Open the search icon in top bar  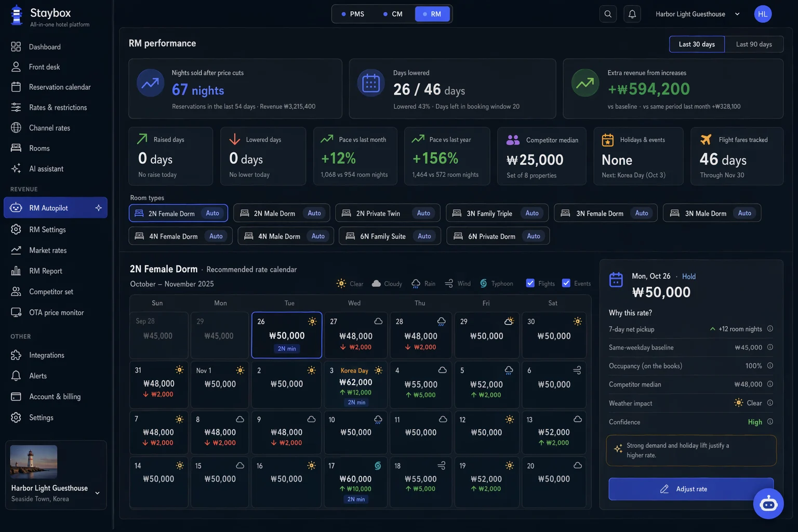coord(608,14)
